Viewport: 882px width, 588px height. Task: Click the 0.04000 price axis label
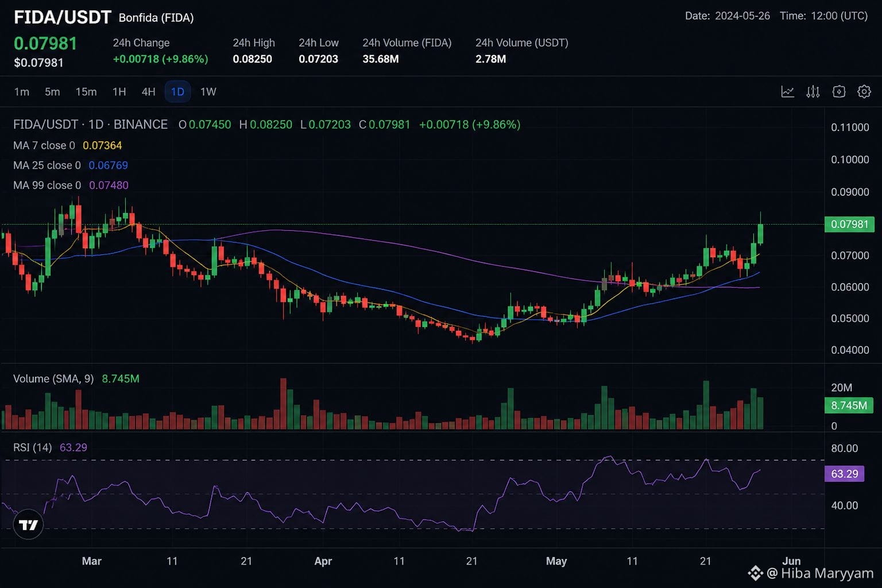850,350
